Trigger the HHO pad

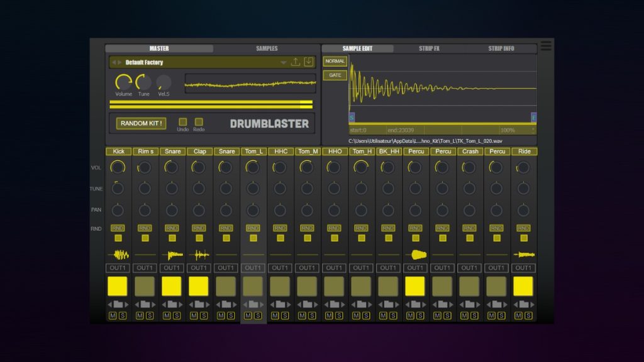(334, 286)
